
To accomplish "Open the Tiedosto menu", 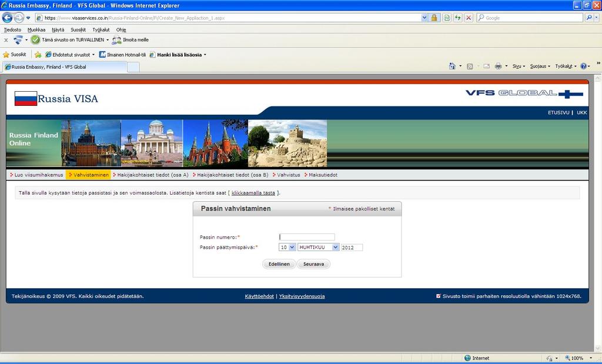I will pyautogui.click(x=13, y=29).
